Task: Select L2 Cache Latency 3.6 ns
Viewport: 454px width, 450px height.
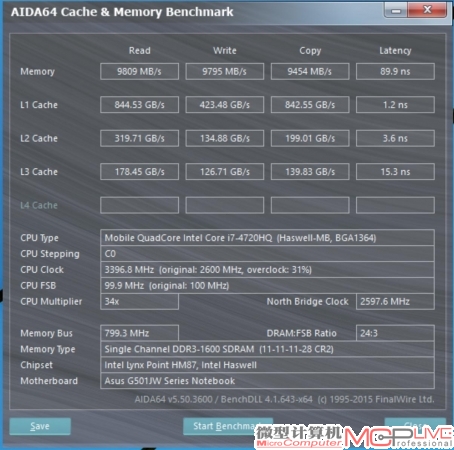Action: coord(395,138)
